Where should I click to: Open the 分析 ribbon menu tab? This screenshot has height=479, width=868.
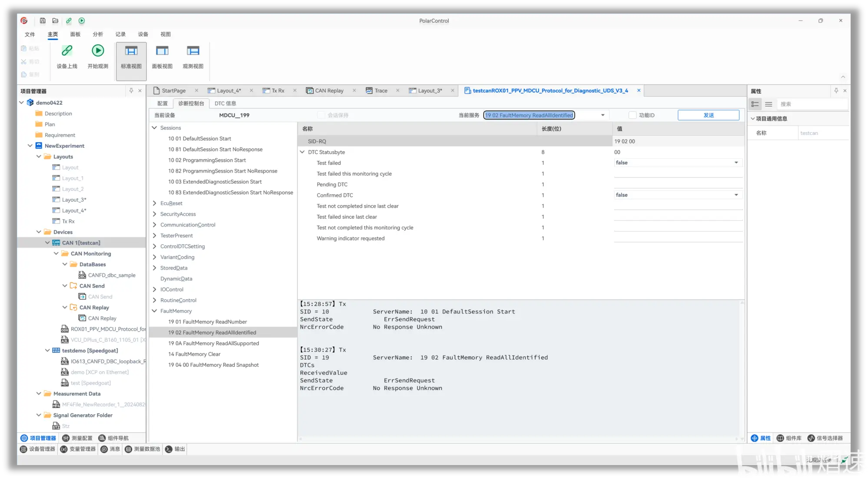[x=98, y=34]
